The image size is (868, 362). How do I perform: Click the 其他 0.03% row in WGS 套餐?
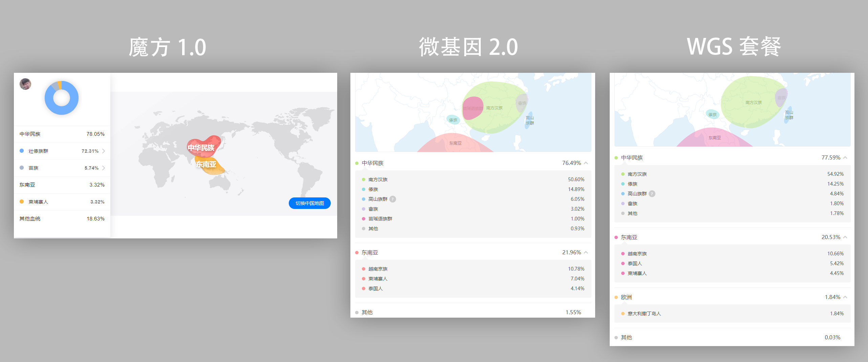[732, 338]
